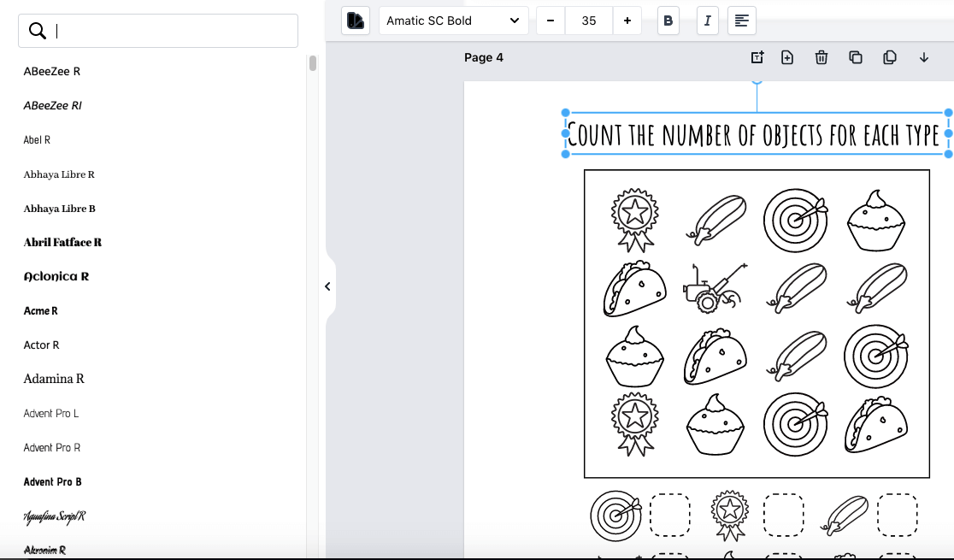The height and width of the screenshot is (560, 954).
Task: Select the Abril Fatface R font
Action: coord(62,242)
